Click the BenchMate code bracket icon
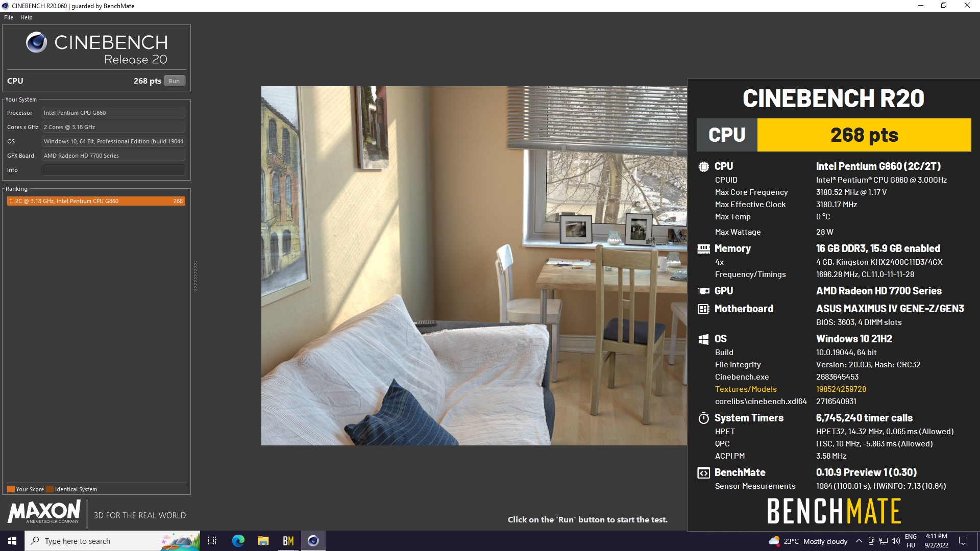Viewport: 980px width, 551px height. (x=703, y=473)
